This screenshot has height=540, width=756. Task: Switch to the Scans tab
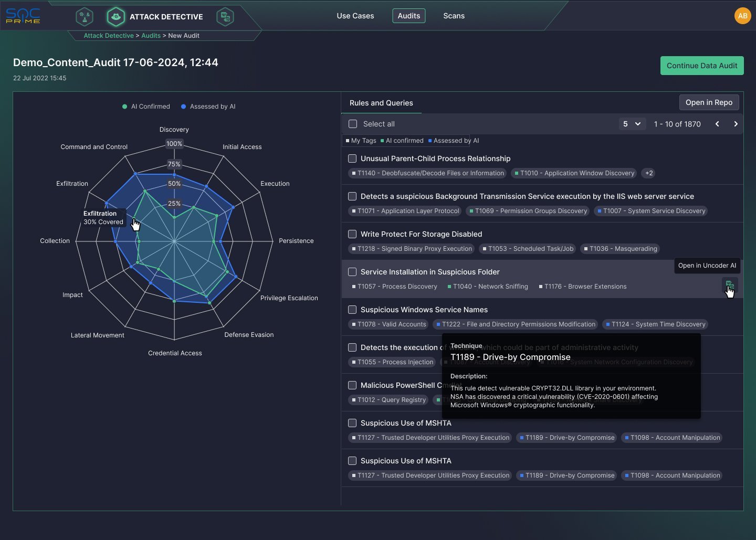pos(454,16)
